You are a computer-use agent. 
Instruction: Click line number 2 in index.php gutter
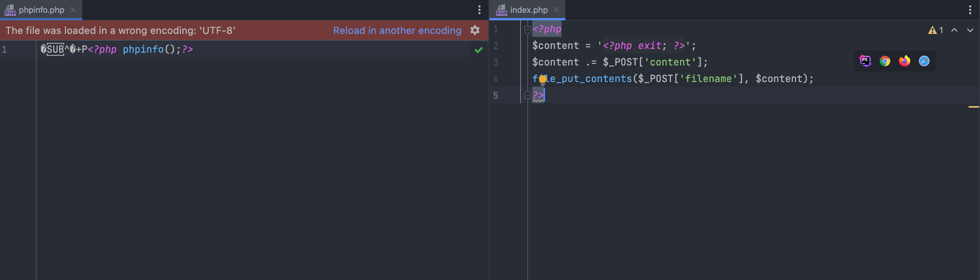[495, 46]
